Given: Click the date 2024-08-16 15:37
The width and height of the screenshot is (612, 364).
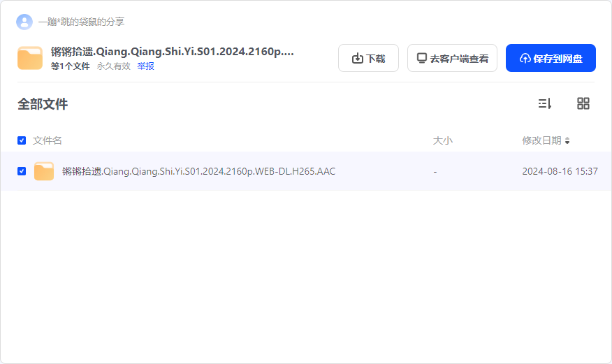Looking at the screenshot, I should point(560,171).
